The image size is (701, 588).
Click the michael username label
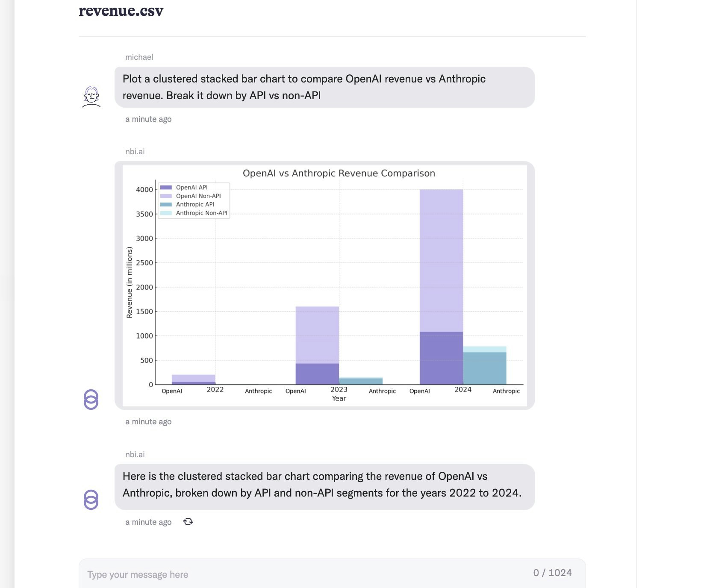[x=139, y=57]
